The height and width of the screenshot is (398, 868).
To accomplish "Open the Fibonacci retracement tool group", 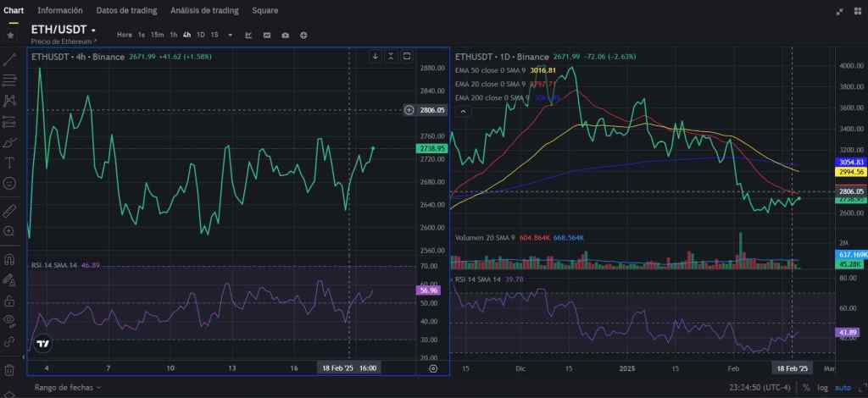I will 9,80.
